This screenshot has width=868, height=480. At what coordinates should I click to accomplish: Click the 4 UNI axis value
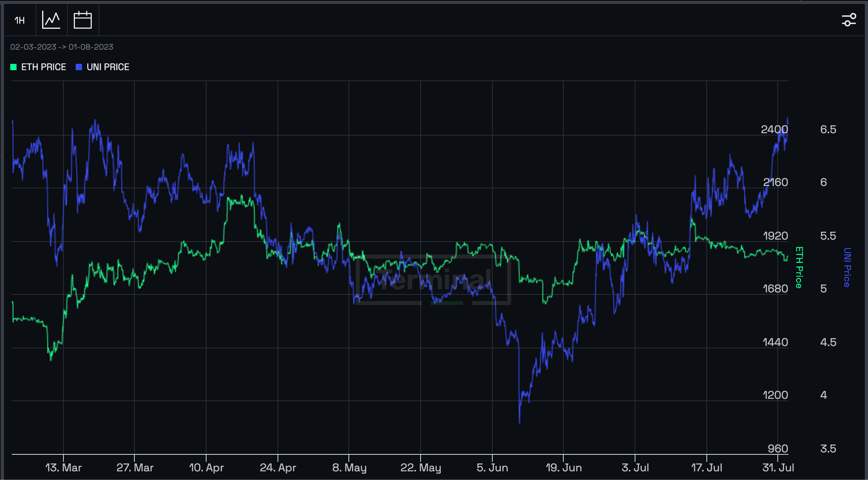coord(823,395)
